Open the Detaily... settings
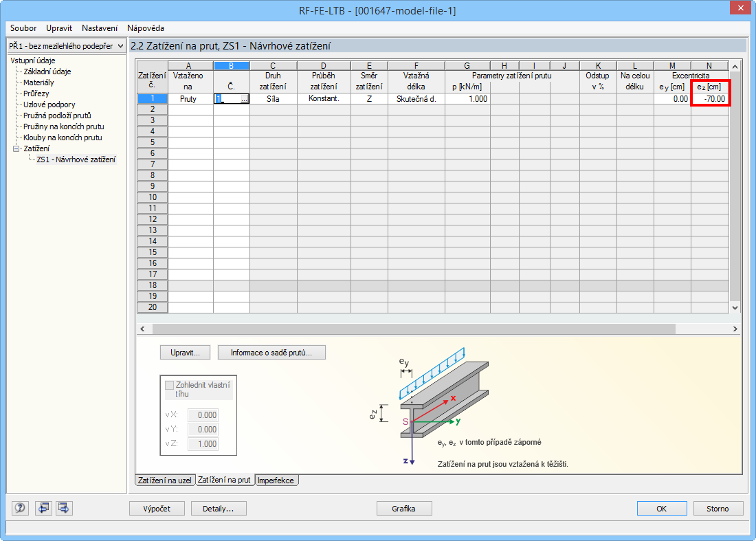The height and width of the screenshot is (541, 756). (219, 508)
